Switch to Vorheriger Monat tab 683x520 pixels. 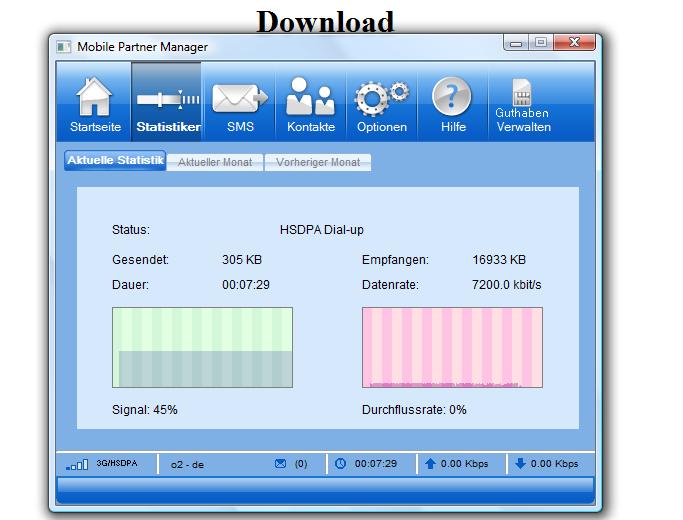click(x=317, y=162)
